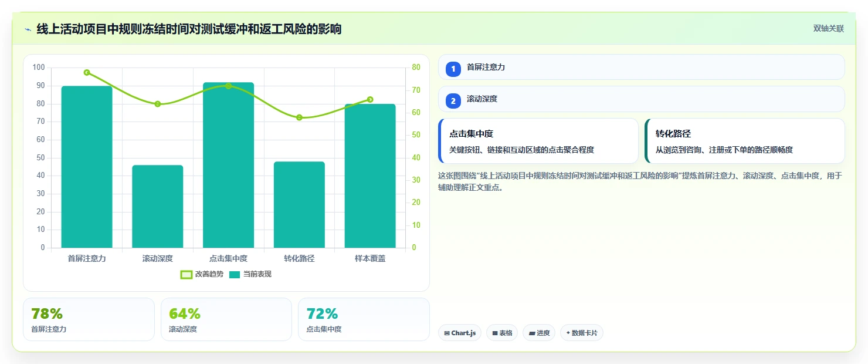This screenshot has height=364, width=868.
Task: Click the Chart.js tag chip
Action: tap(460, 333)
